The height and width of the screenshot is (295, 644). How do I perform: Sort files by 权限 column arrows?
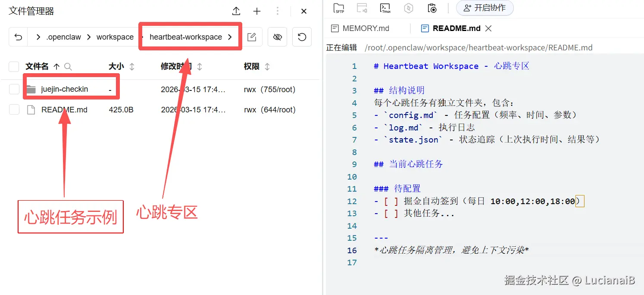(267, 66)
